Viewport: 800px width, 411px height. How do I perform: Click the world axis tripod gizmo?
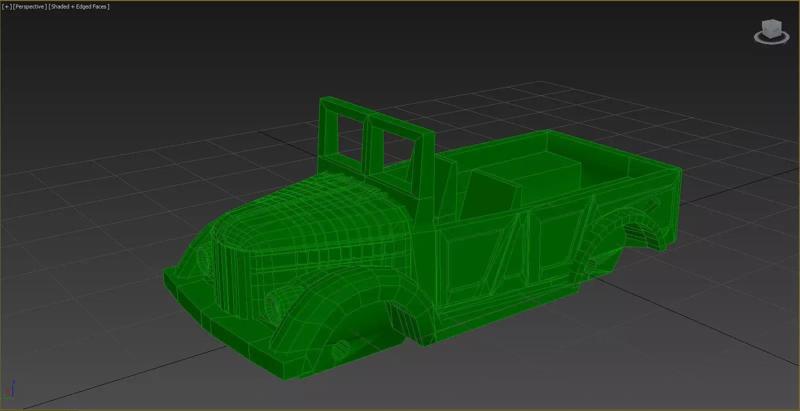click(x=12, y=390)
